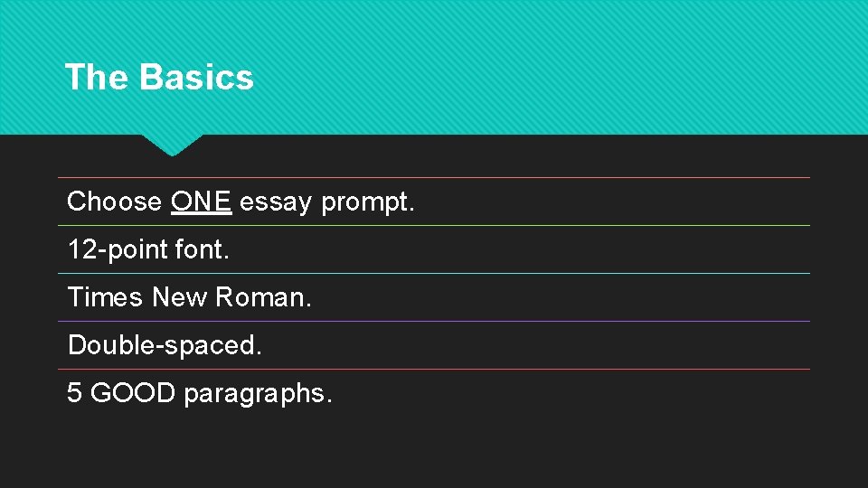Click the slide title "The Basics"

pyautogui.click(x=159, y=76)
